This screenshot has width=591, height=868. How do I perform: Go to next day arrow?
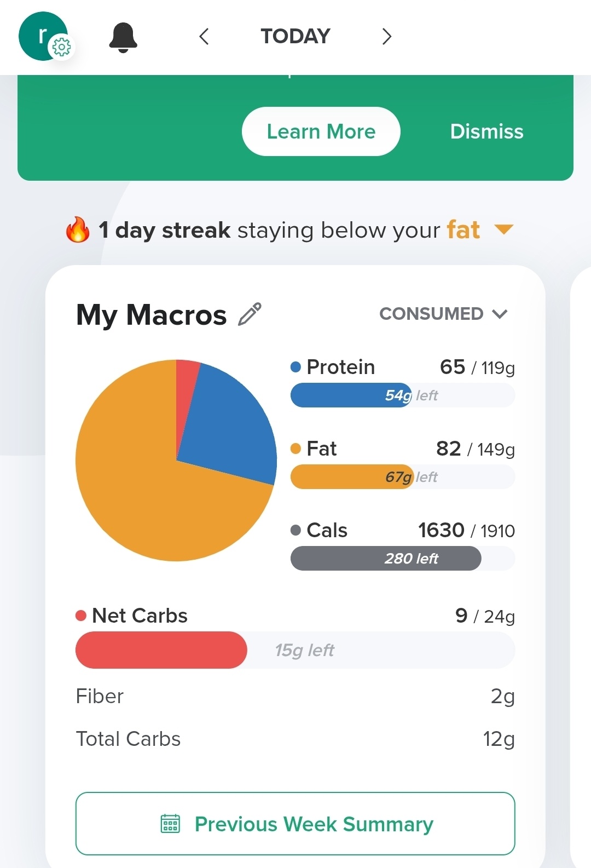point(387,37)
